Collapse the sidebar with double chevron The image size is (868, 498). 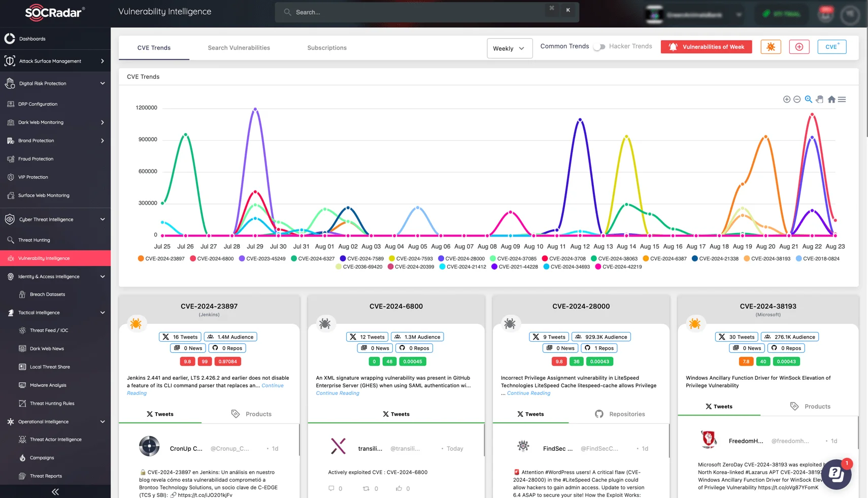pyautogui.click(x=55, y=491)
